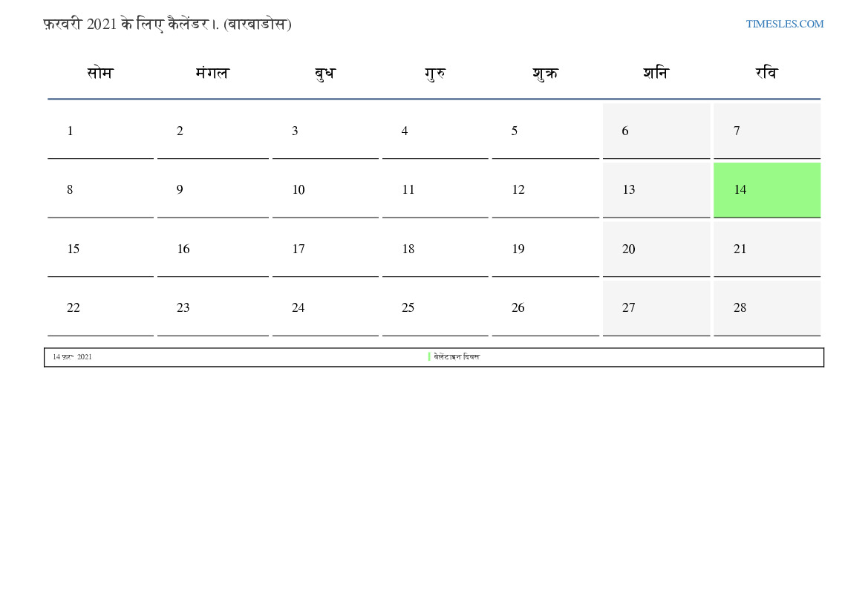Select date 21 under रवि
Image resolution: width=868 pixels, height=614 pixels.
(x=767, y=249)
